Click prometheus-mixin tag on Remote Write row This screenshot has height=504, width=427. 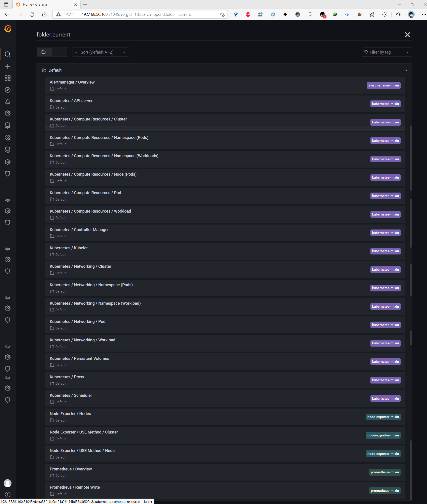385,491
